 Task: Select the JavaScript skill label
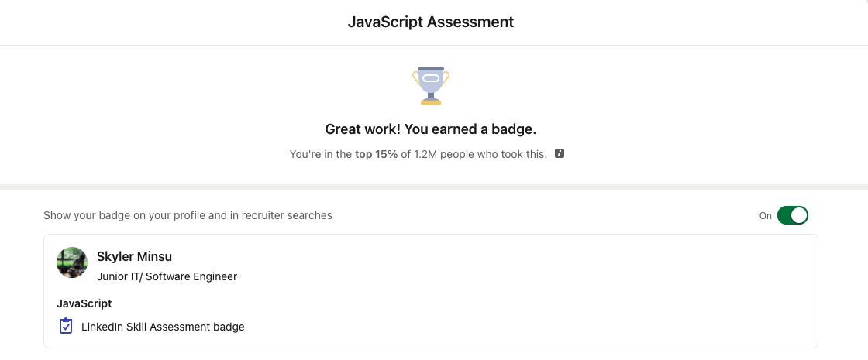click(84, 303)
